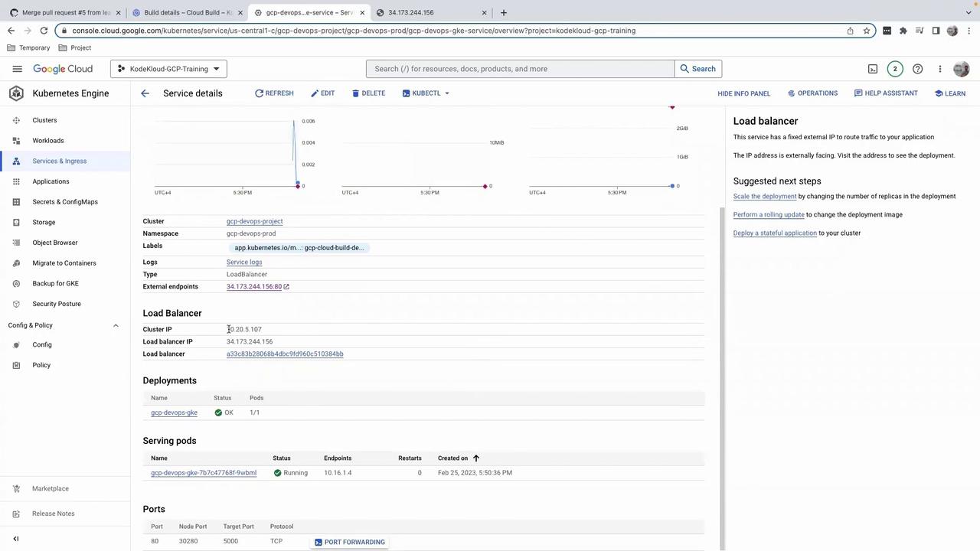Open a new browser tab
The width and height of the screenshot is (980, 551).
pos(503,12)
